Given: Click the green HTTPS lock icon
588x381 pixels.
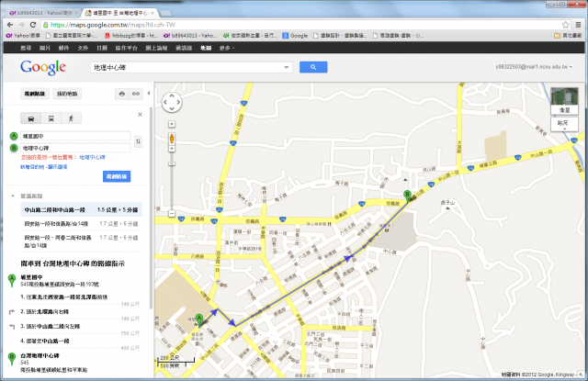Looking at the screenshot, I should 45,25.
